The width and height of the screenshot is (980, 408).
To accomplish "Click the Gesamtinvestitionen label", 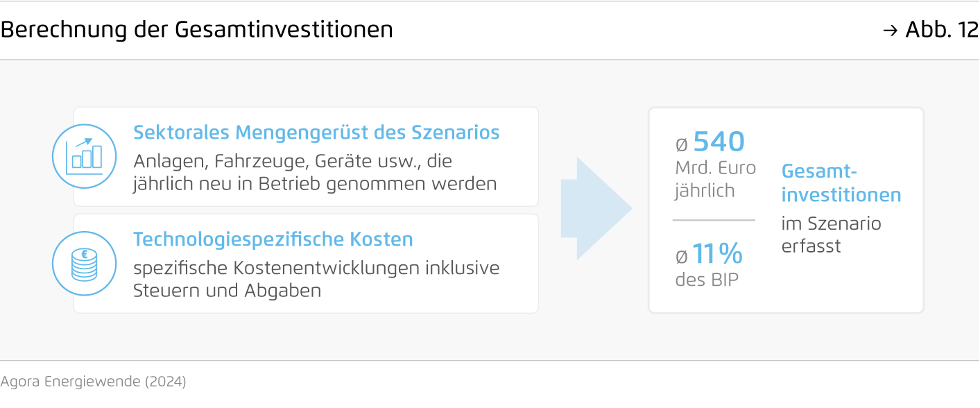I will click(841, 183).
